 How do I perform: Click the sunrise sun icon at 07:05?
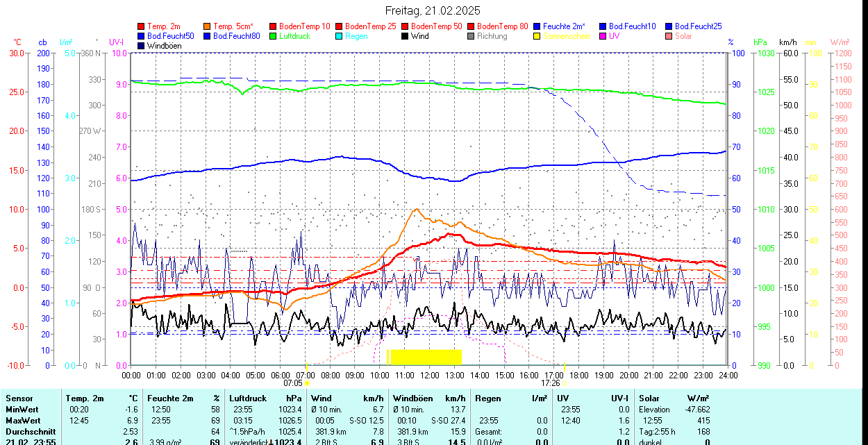pos(308,383)
